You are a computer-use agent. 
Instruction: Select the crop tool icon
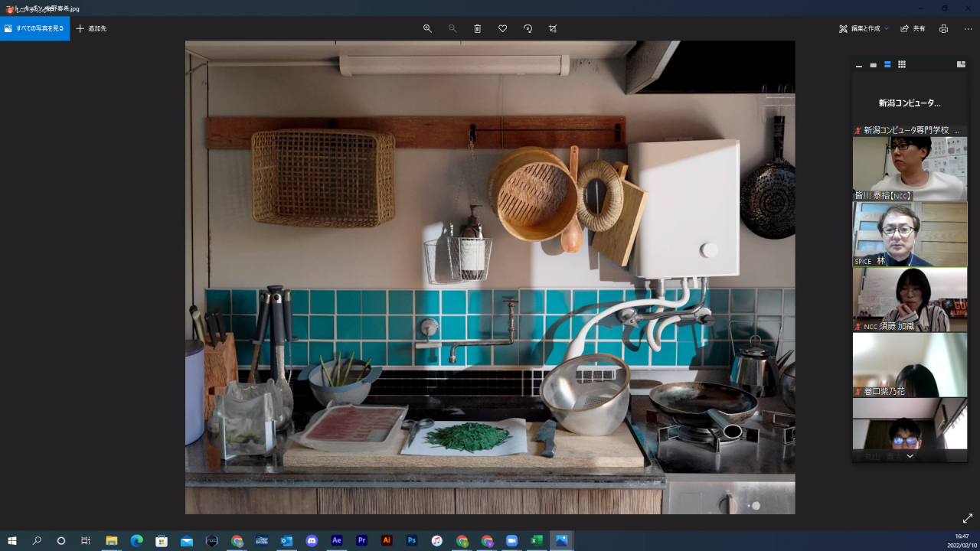click(x=553, y=28)
